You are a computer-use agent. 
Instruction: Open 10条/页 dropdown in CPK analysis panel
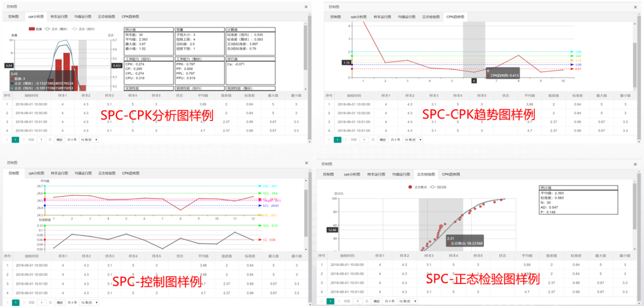pyautogui.click(x=90, y=139)
